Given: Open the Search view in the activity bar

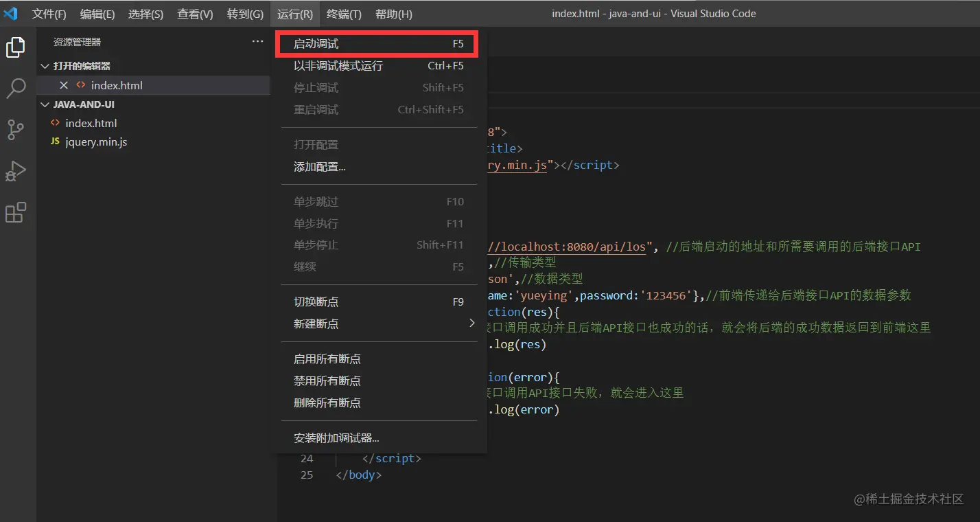Looking at the screenshot, I should coord(16,88).
